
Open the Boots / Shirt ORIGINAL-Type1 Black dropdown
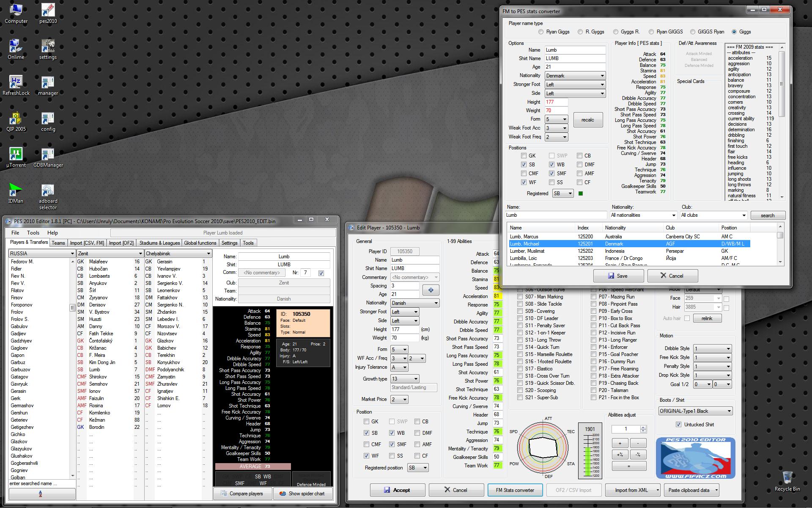(x=695, y=411)
